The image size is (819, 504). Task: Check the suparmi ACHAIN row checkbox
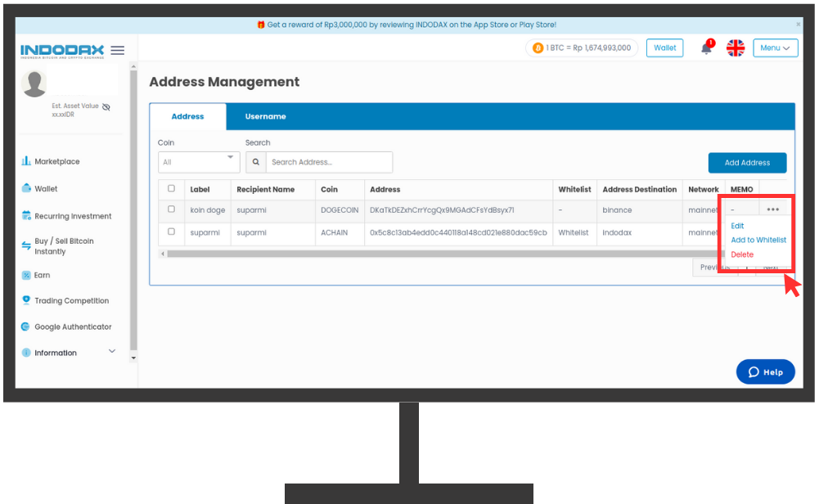tap(171, 232)
